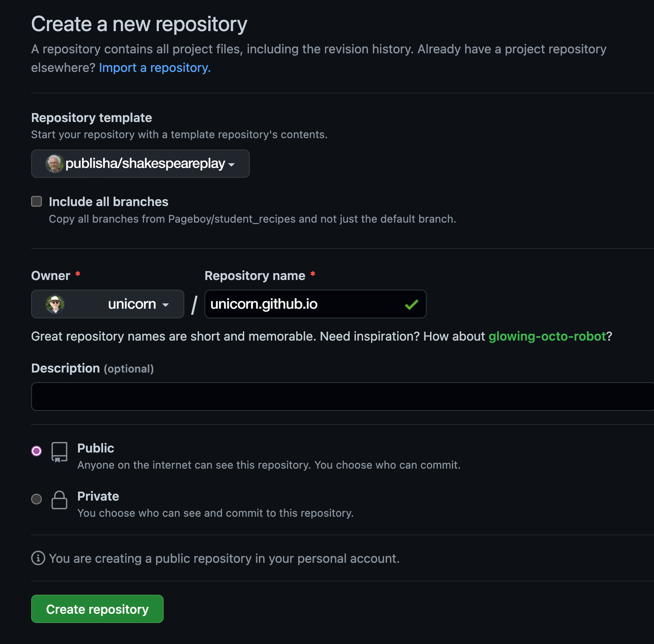Screen dimensions: 654x644
Task: Select the Private radio button
Action: click(x=36, y=499)
